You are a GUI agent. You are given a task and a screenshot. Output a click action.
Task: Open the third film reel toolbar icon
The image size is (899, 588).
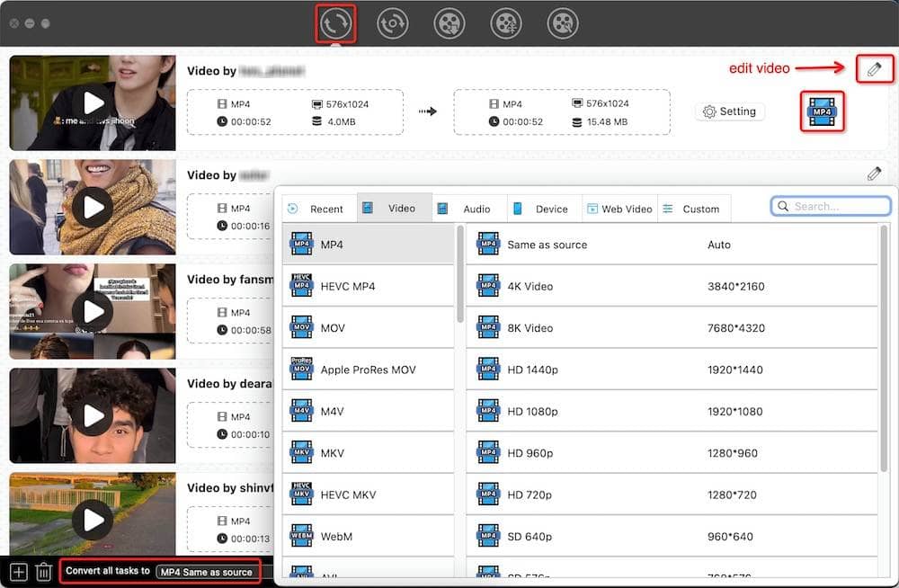pyautogui.click(x=449, y=23)
